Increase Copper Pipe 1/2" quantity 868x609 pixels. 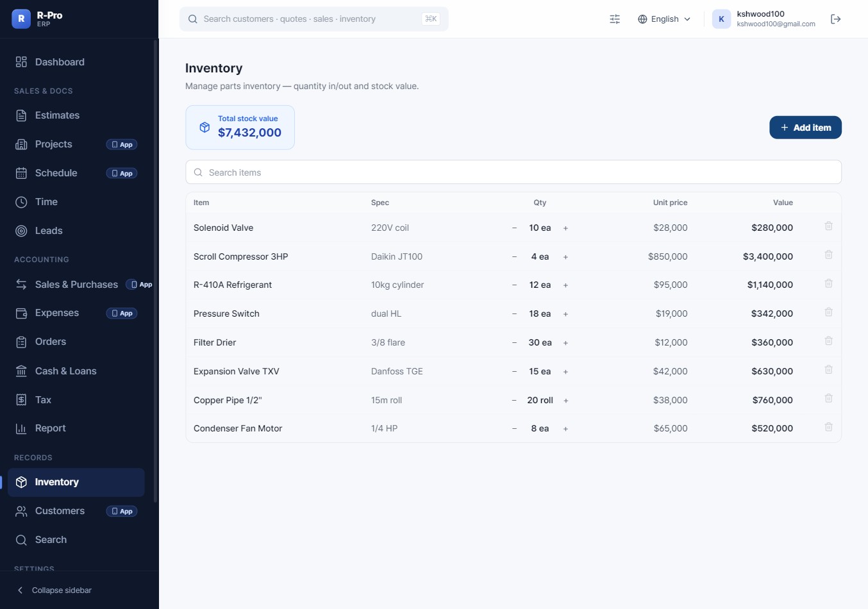point(565,401)
